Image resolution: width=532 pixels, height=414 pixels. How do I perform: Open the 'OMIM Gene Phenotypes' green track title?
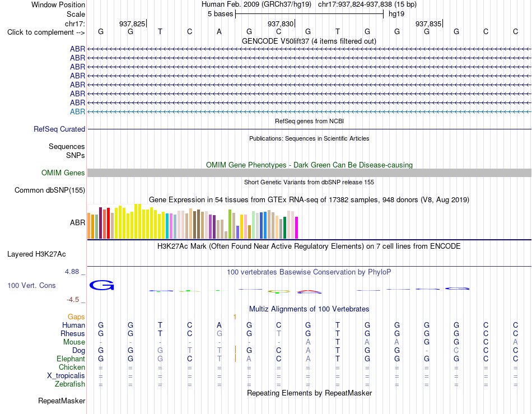click(309, 165)
